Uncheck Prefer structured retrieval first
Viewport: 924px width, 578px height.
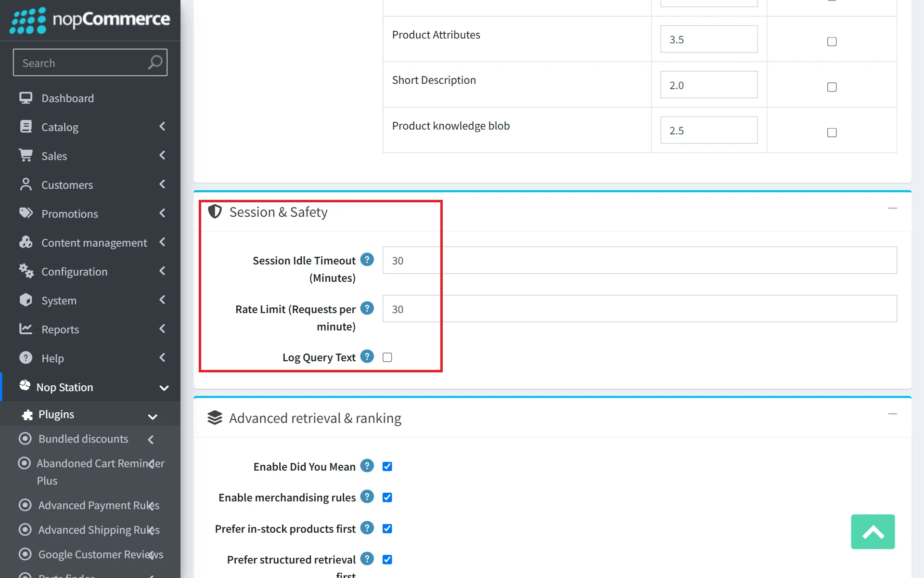(387, 559)
